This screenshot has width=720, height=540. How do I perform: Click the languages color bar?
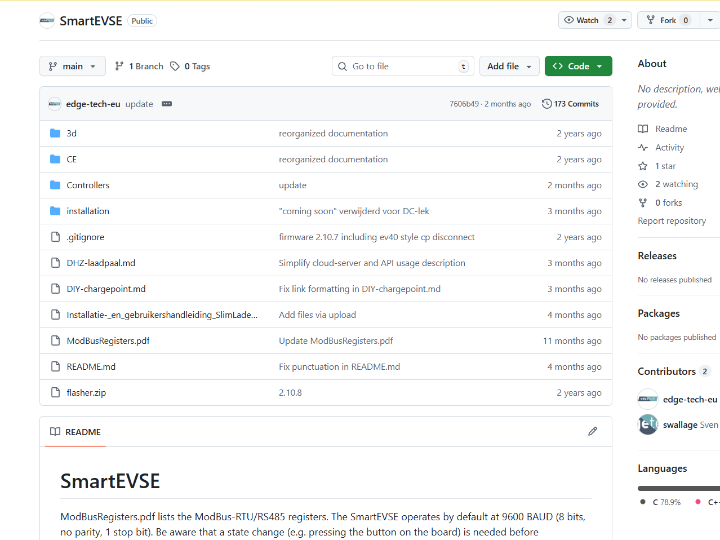tap(678, 488)
